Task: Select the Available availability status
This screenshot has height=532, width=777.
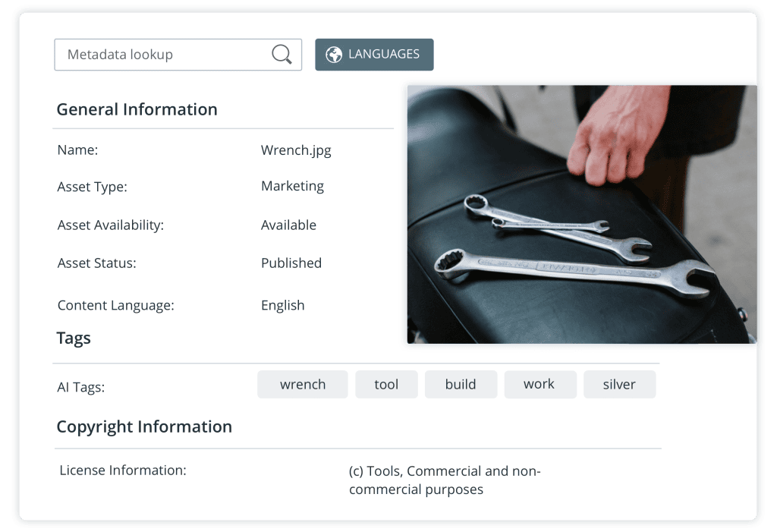Action: [x=288, y=225]
